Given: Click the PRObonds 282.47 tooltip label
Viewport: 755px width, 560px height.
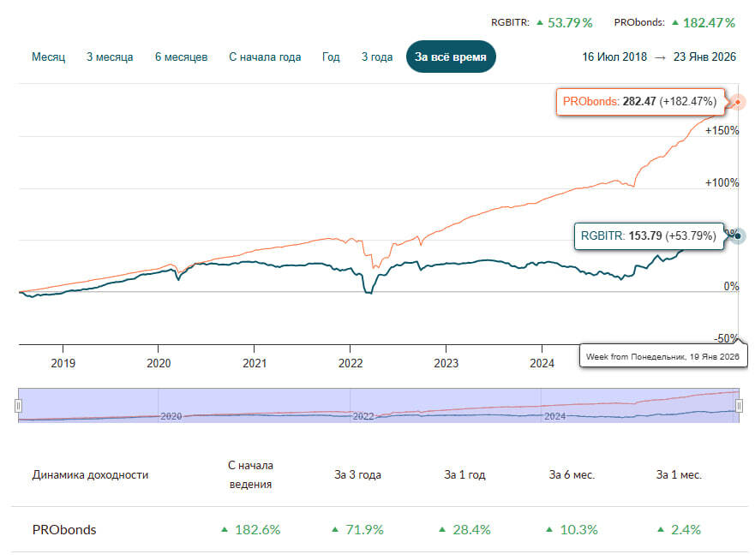Looking at the screenshot, I should click(639, 102).
